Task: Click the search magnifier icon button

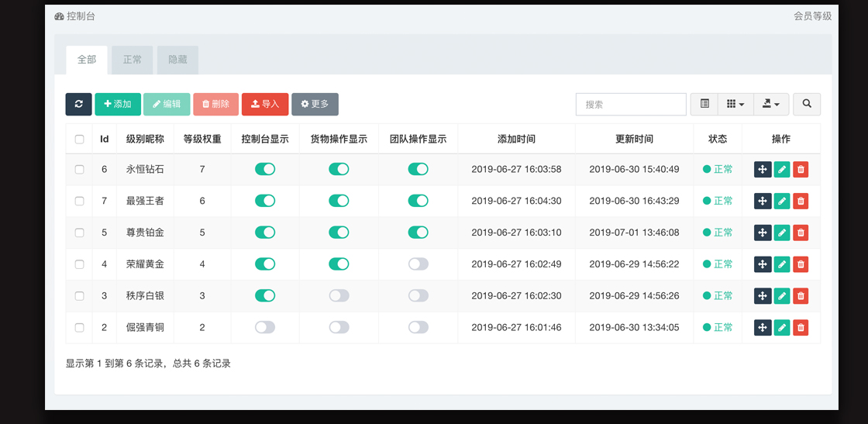Action: [x=807, y=104]
